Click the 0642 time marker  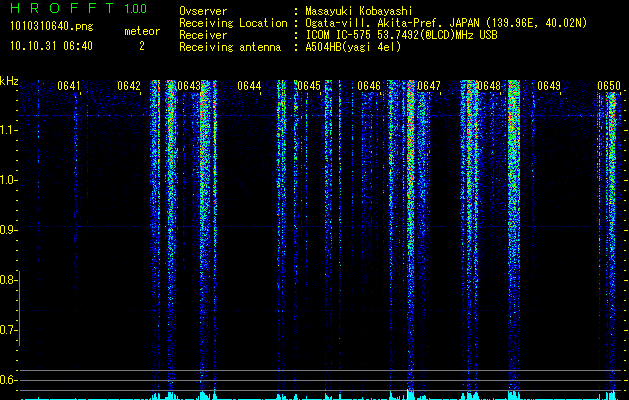[129, 86]
